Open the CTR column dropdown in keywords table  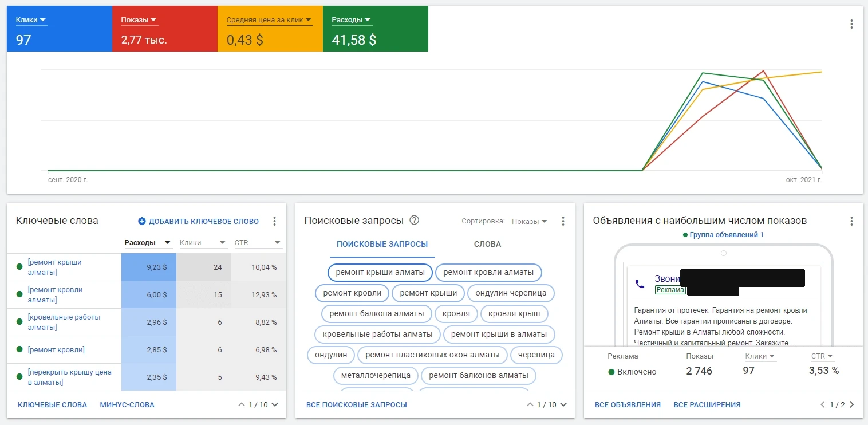(258, 243)
